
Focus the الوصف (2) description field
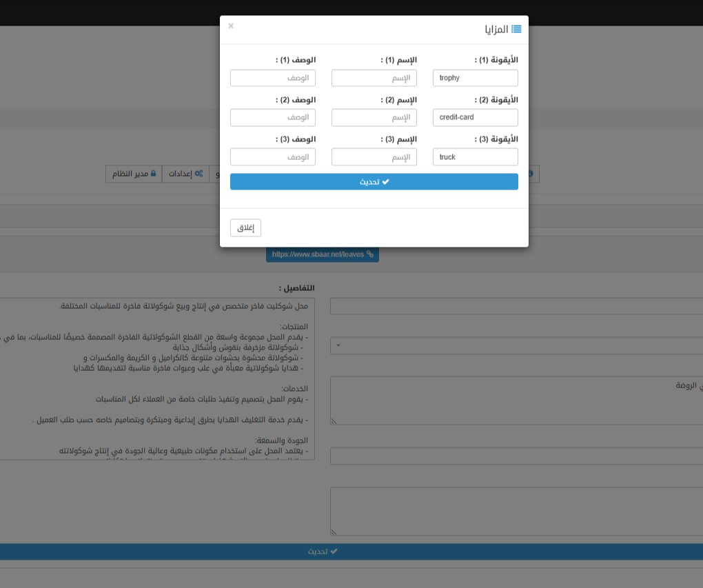(x=273, y=118)
